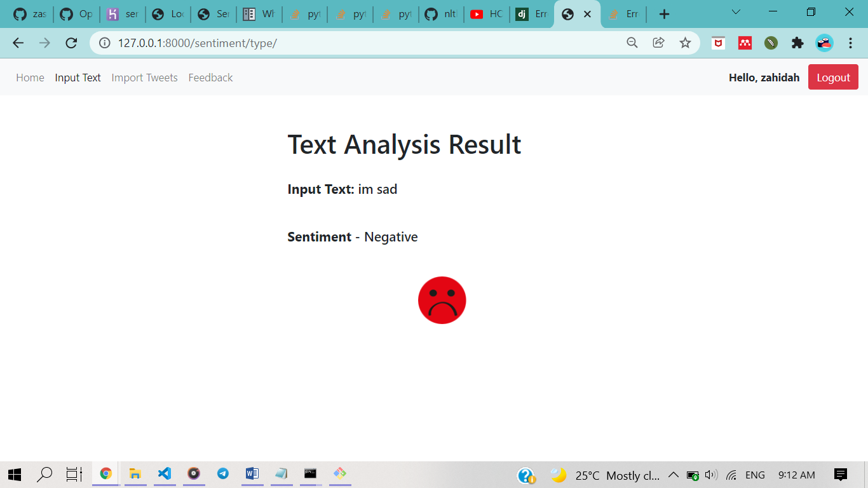
Task: Open the green round extension icon
Action: pos(771,43)
